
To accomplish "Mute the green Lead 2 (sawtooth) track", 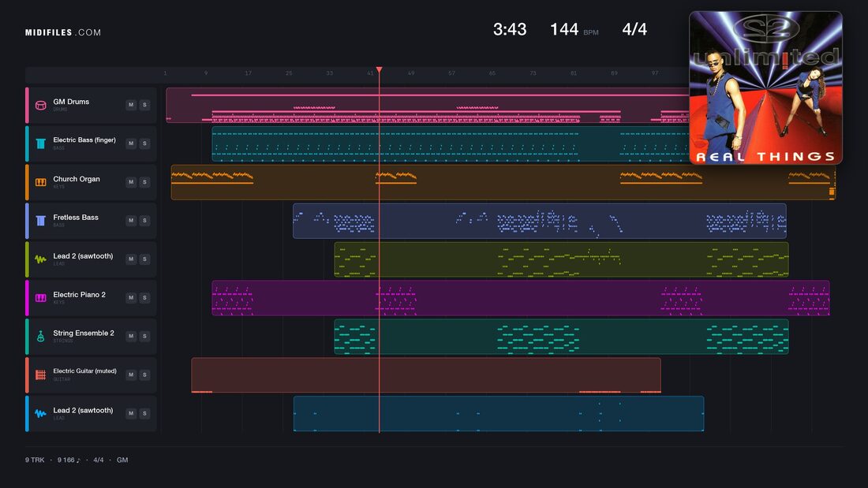I will pos(131,259).
